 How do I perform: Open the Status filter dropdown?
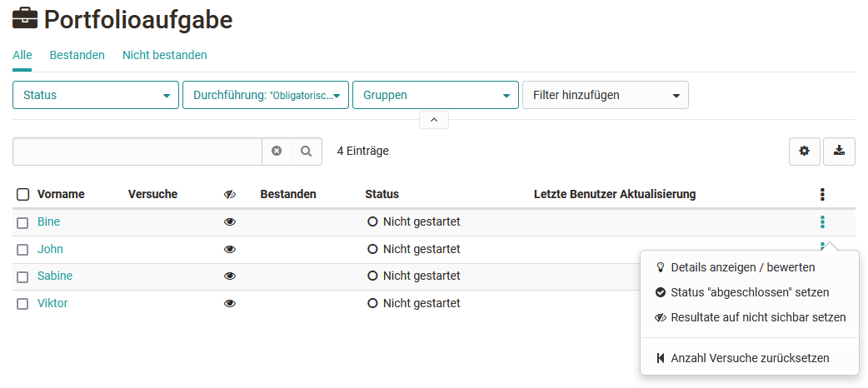tap(96, 95)
